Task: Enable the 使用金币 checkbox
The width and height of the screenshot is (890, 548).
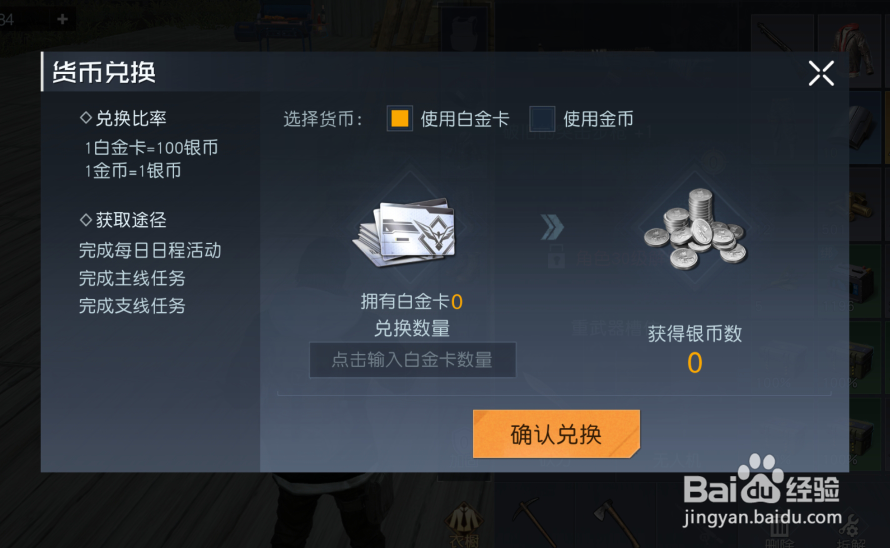Action: click(542, 119)
